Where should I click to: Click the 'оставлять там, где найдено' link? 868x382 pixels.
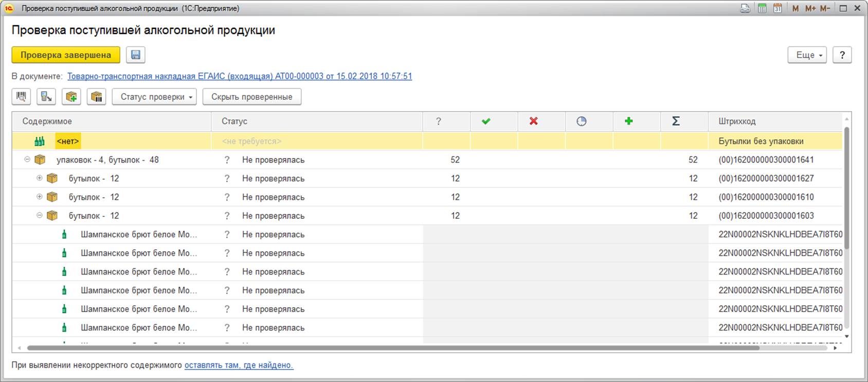(x=239, y=365)
